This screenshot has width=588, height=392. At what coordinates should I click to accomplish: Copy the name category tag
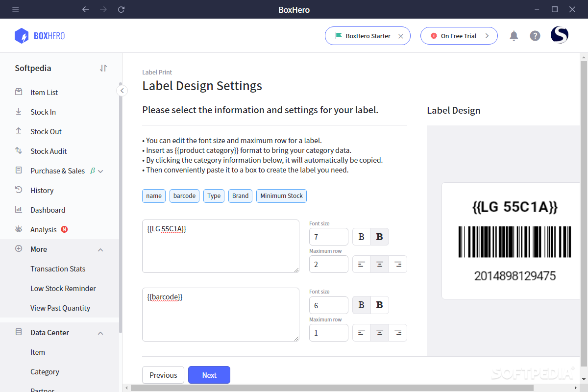(x=154, y=196)
